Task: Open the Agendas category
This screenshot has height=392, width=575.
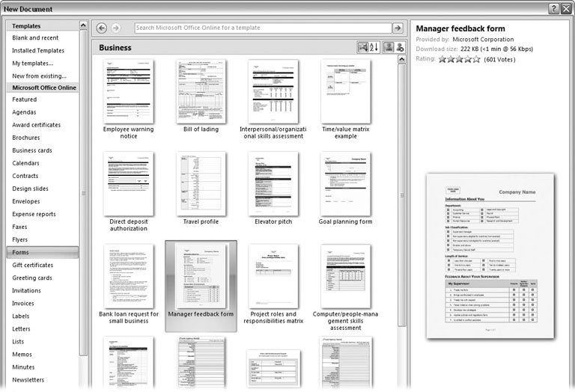Action: pyautogui.click(x=24, y=112)
